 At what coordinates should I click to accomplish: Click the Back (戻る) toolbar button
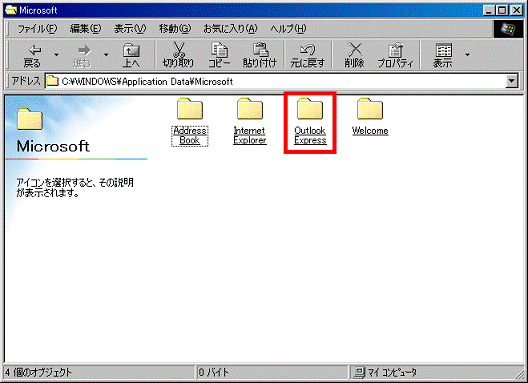pos(32,55)
